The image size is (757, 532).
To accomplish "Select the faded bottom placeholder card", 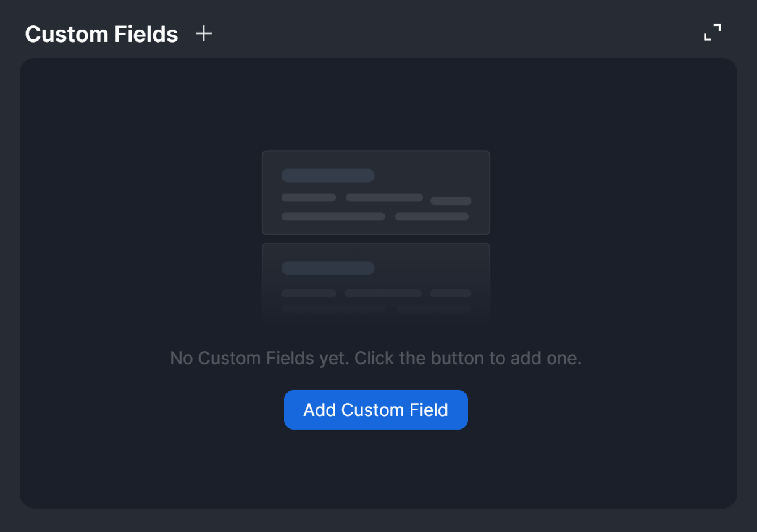I will [375, 281].
